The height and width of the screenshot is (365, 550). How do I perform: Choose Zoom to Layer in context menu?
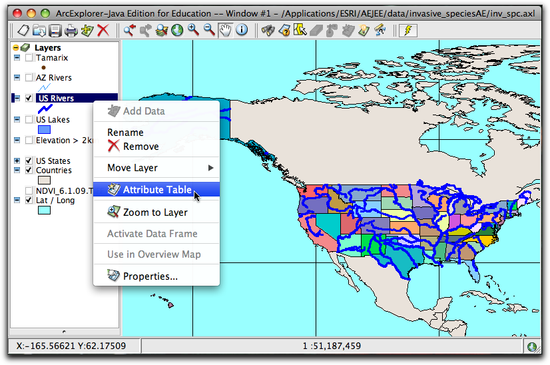156,212
